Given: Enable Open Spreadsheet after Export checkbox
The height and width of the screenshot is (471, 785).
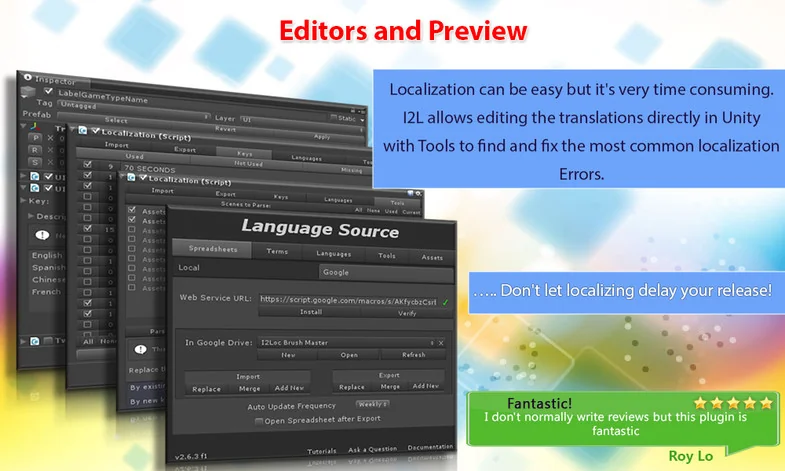Looking at the screenshot, I should coord(259,421).
